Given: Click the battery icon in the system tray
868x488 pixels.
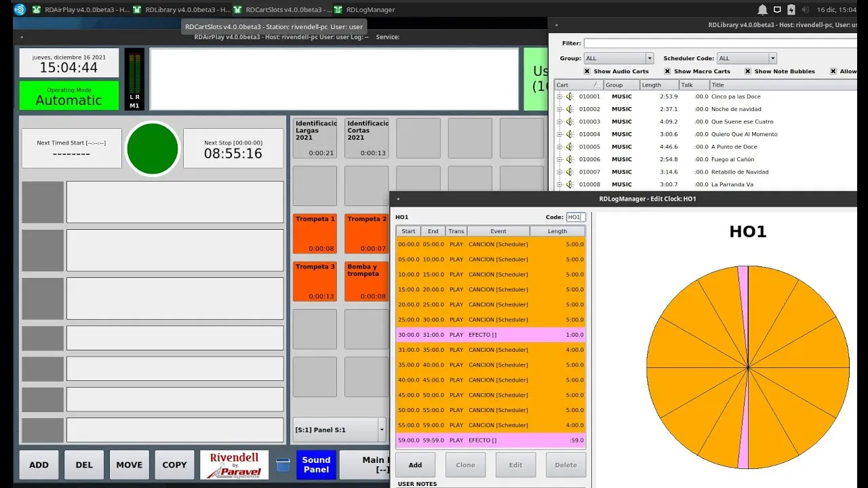Looking at the screenshot, I should click(x=791, y=9).
